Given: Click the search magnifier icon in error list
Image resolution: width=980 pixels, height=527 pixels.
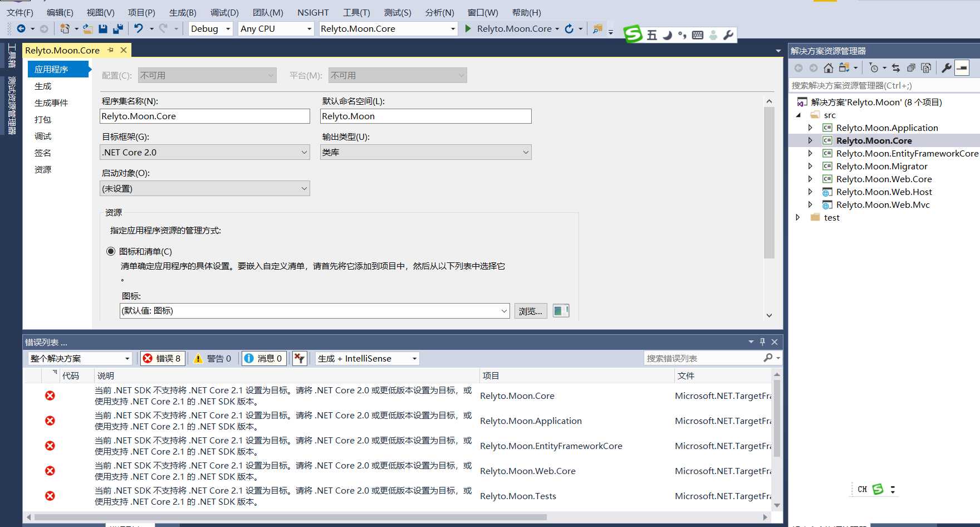Looking at the screenshot, I should [768, 358].
